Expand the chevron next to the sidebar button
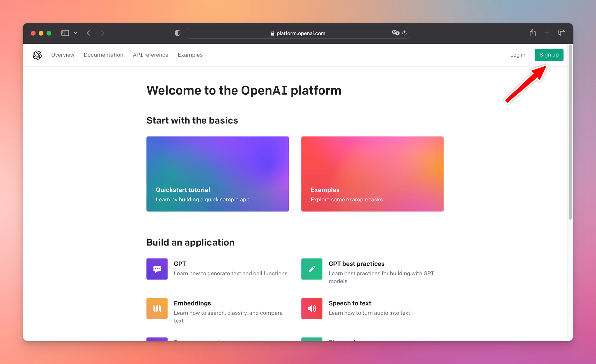Screen dimensions: 596x364 [x=75, y=33]
